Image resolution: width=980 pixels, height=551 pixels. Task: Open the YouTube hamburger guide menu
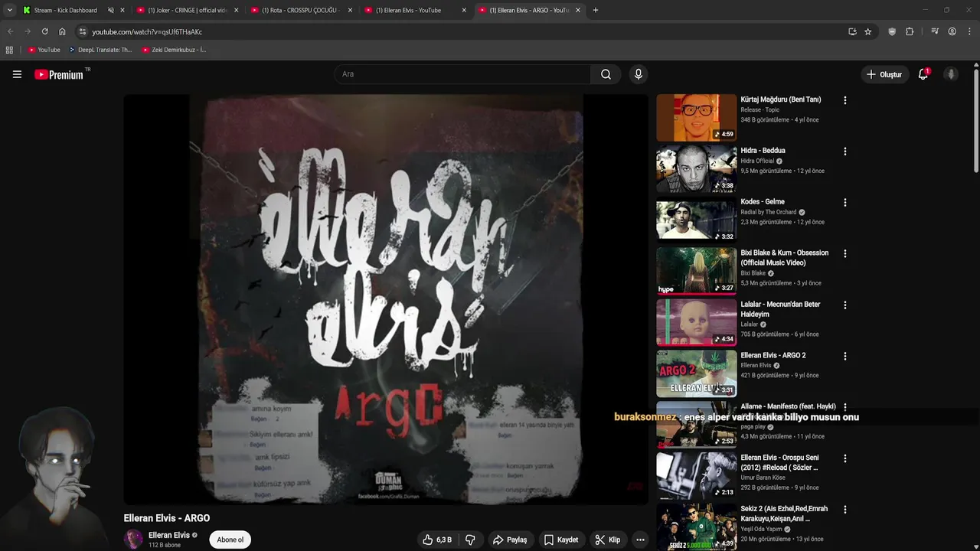(17, 74)
